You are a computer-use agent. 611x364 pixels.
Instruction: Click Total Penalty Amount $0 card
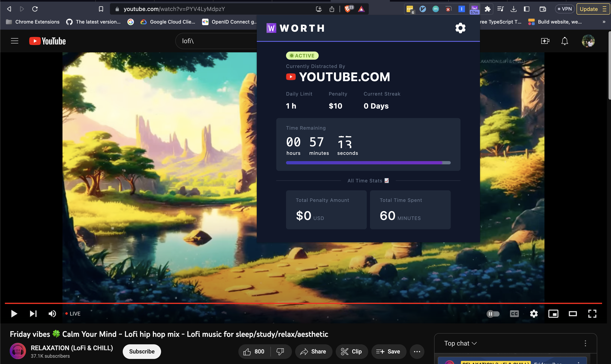tap(326, 210)
